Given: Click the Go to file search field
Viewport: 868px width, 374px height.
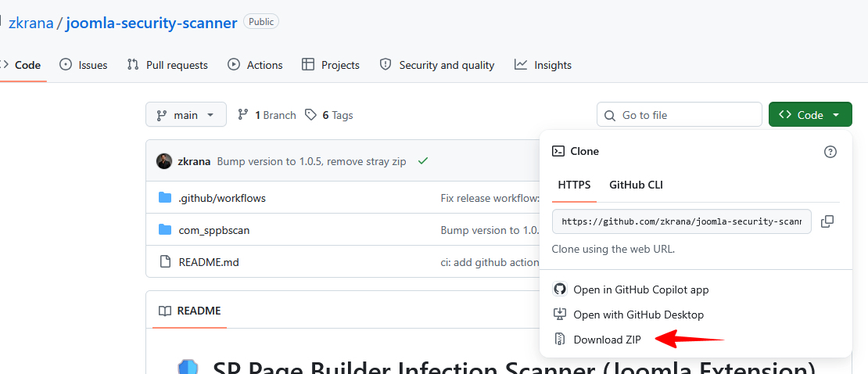Looking at the screenshot, I should tap(680, 115).
